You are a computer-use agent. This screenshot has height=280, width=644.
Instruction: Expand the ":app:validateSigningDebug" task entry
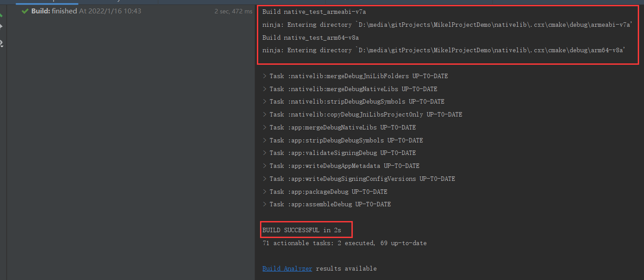264,153
